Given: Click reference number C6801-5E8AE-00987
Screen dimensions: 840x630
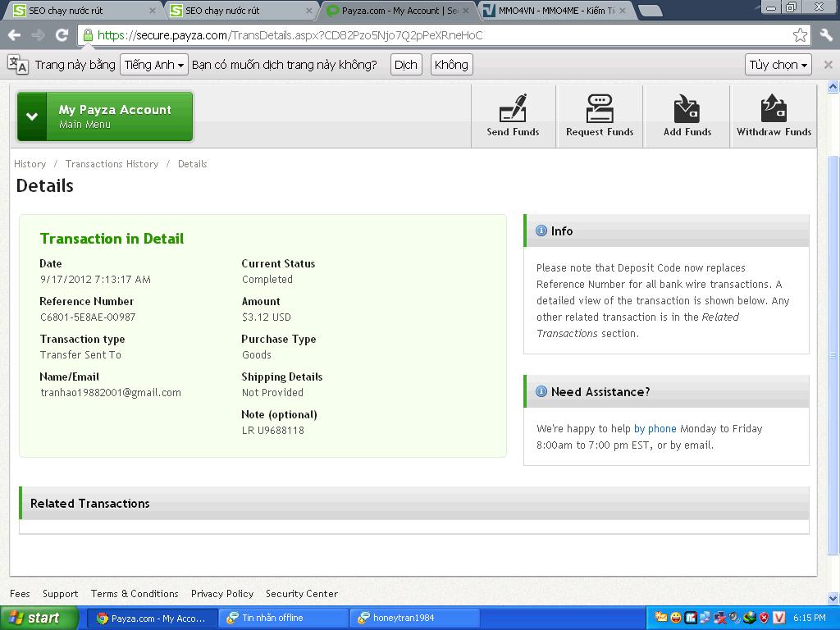Looking at the screenshot, I should (88, 317).
